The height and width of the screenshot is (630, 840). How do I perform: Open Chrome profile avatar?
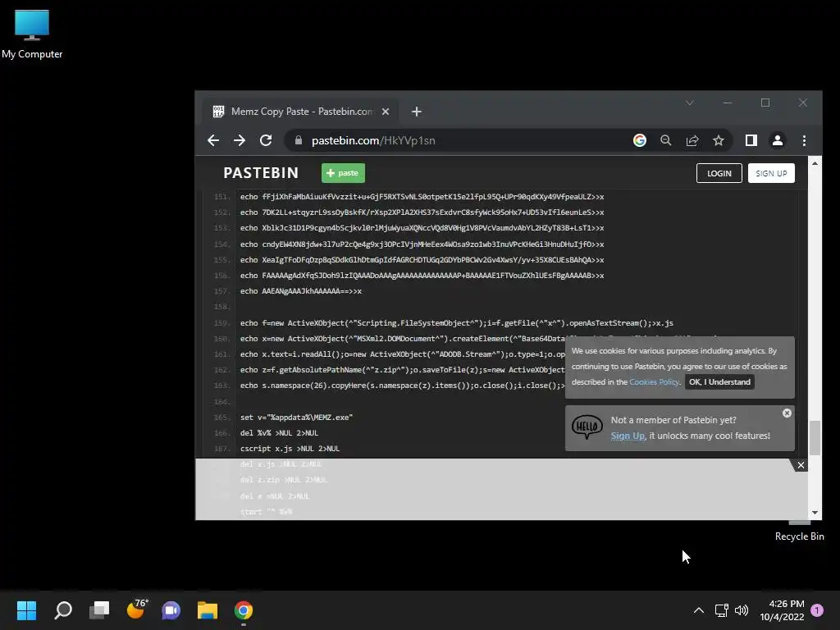coord(778,140)
